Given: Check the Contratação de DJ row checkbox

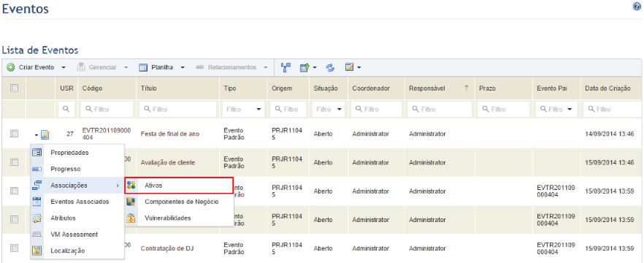Looking at the screenshot, I should [14, 248].
